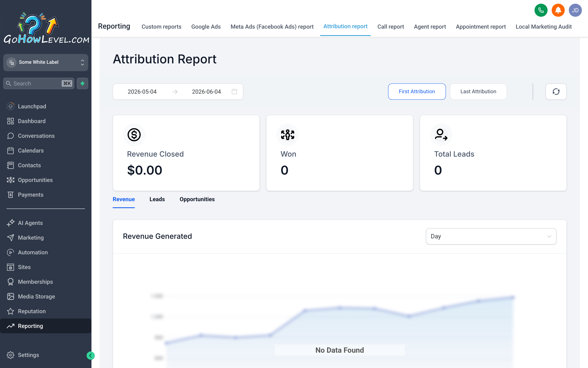The width and height of the screenshot is (588, 368).
Task: Click the green lightning quick actions button
Action: click(82, 83)
